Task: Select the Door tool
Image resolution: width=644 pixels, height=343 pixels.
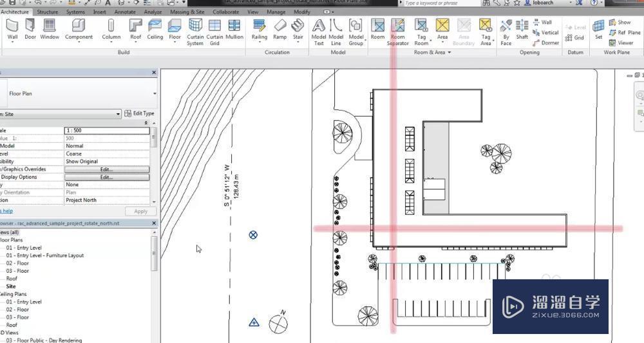Action: 30,30
